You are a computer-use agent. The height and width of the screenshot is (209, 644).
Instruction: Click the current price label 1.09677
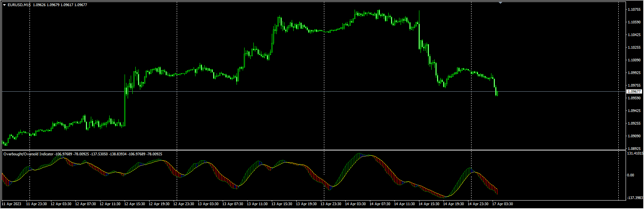pos(634,92)
